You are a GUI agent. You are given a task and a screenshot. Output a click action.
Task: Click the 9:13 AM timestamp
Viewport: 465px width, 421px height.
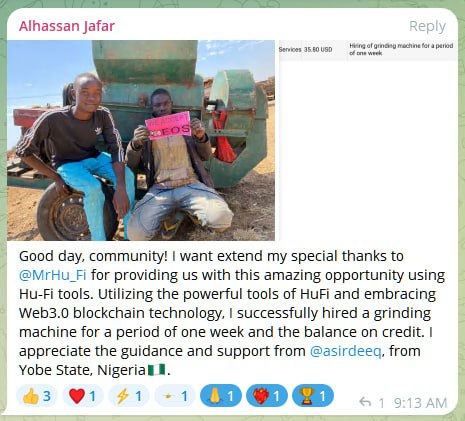[420, 403]
